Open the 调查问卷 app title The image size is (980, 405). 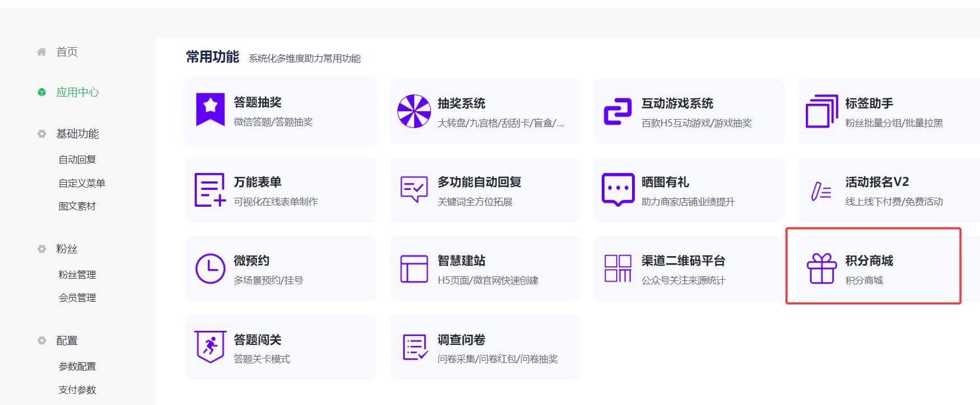pos(461,340)
